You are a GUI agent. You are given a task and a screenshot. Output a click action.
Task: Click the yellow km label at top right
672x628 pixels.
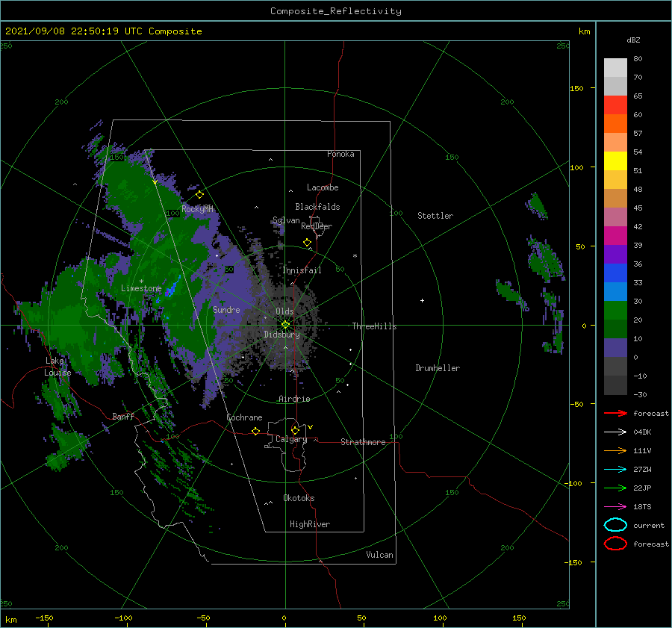tap(584, 31)
